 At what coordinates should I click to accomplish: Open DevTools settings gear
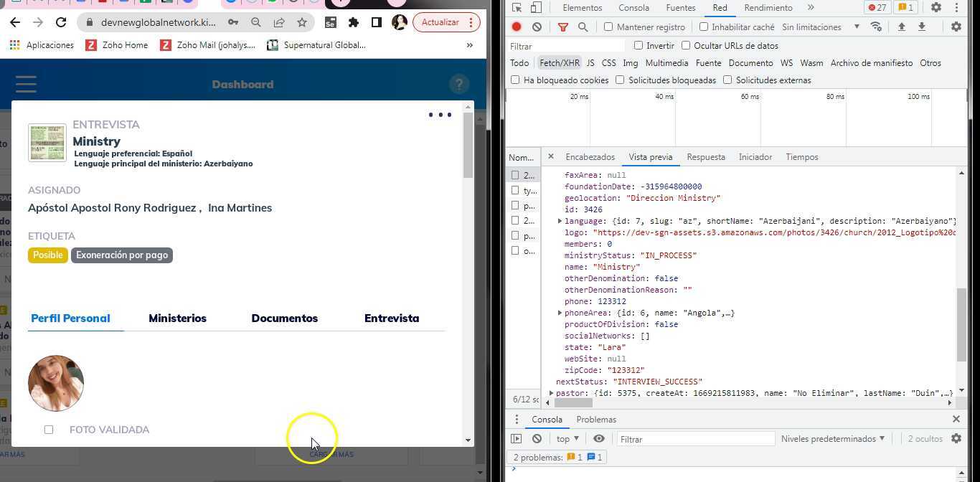pyautogui.click(x=936, y=8)
